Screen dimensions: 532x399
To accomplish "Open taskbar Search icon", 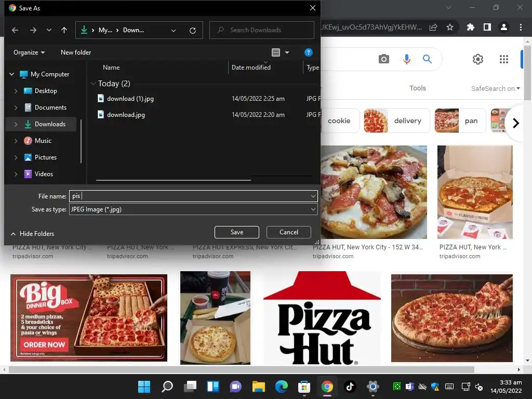I will click(x=167, y=387).
